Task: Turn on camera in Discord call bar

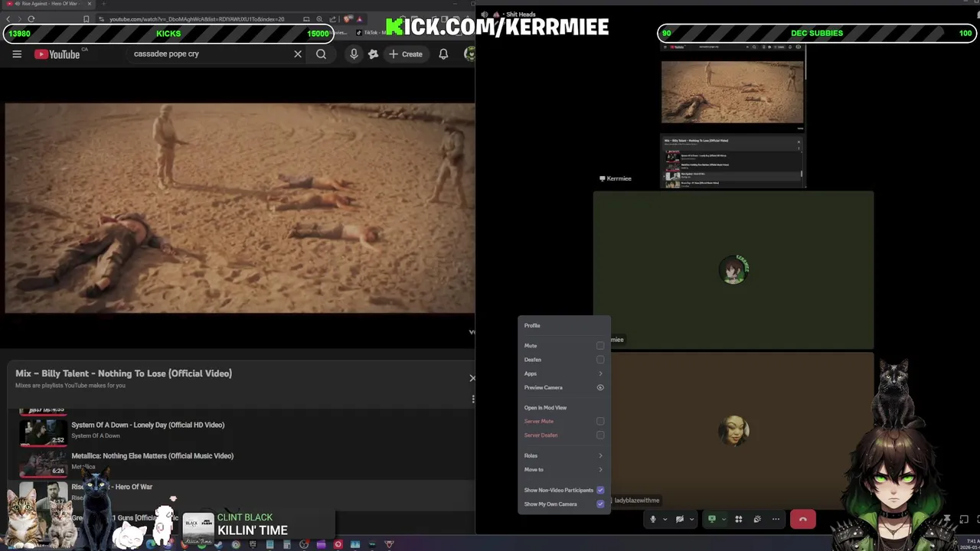Action: pyautogui.click(x=679, y=519)
